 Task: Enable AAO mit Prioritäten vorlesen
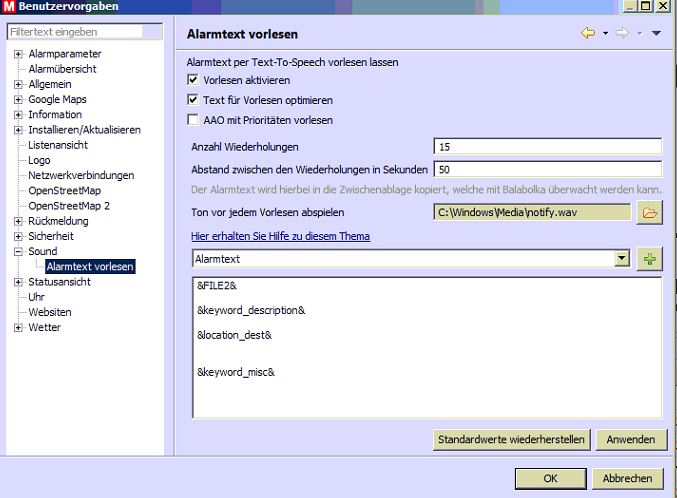tap(193, 120)
